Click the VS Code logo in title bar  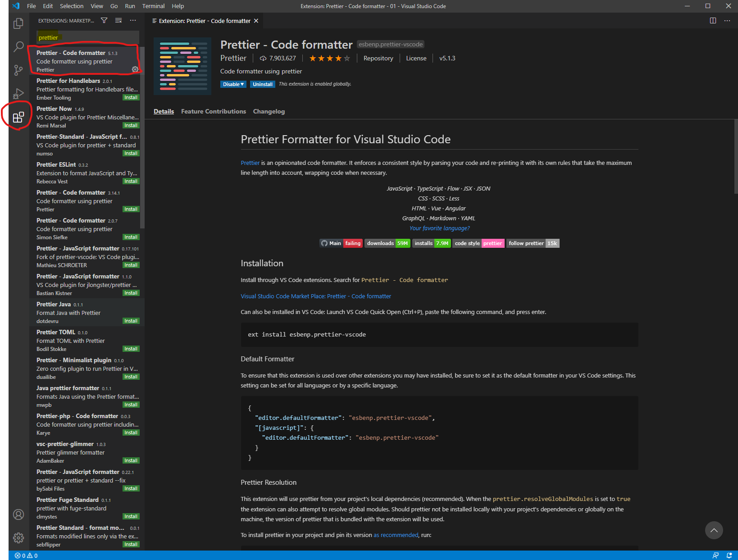click(16, 6)
